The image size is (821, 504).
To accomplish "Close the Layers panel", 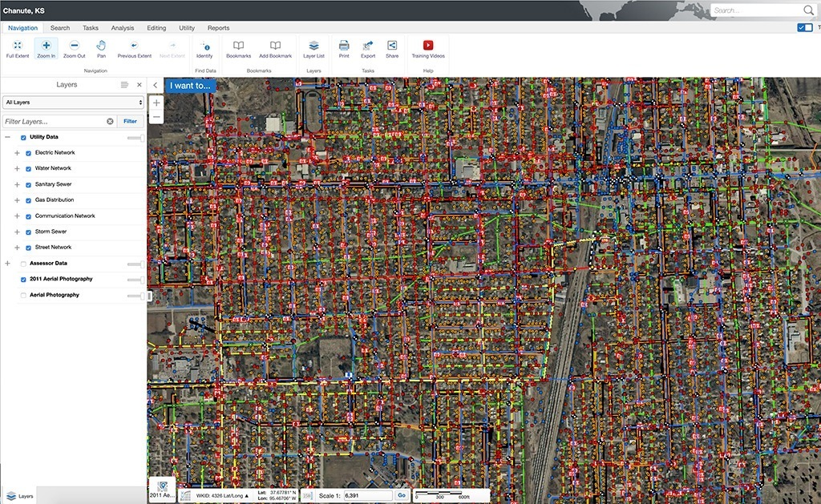I will [x=140, y=85].
